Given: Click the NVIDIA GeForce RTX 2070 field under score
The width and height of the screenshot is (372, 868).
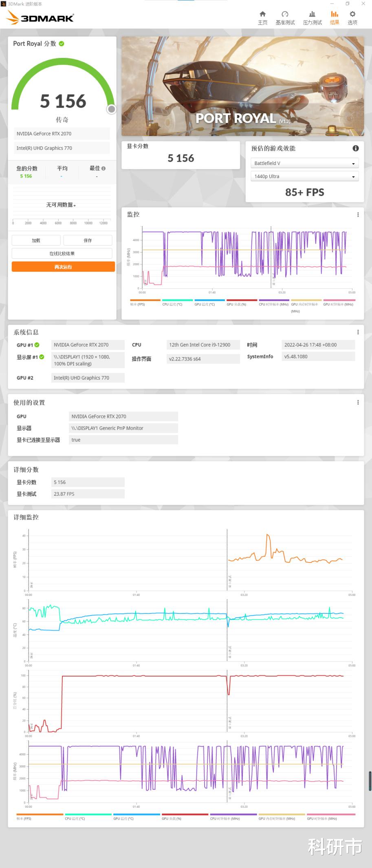Looking at the screenshot, I should (x=61, y=134).
